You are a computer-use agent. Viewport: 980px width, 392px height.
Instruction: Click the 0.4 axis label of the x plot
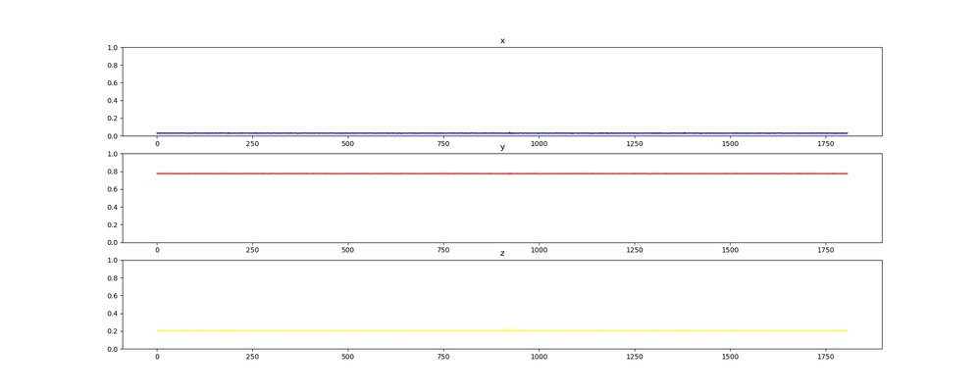[113, 101]
